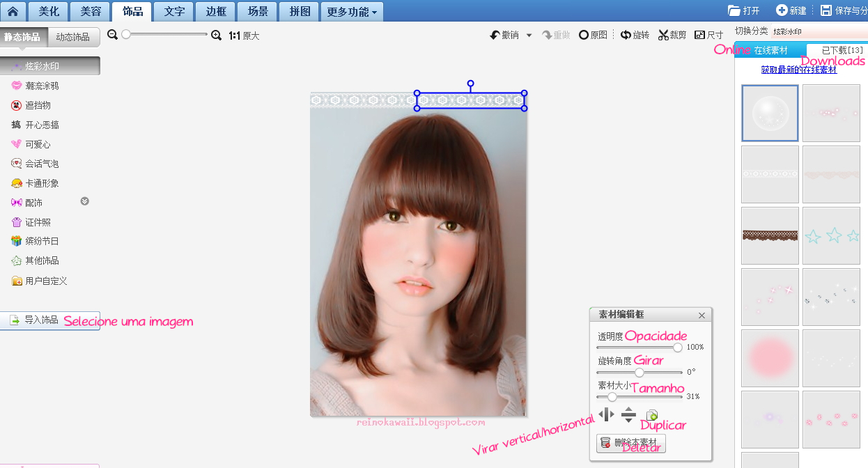
Task: Adjust the 素材大小 size slider
Action: pyautogui.click(x=612, y=396)
